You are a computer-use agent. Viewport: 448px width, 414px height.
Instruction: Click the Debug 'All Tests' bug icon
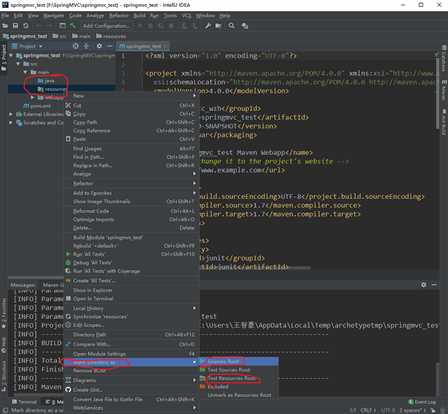pyautogui.click(x=68, y=262)
